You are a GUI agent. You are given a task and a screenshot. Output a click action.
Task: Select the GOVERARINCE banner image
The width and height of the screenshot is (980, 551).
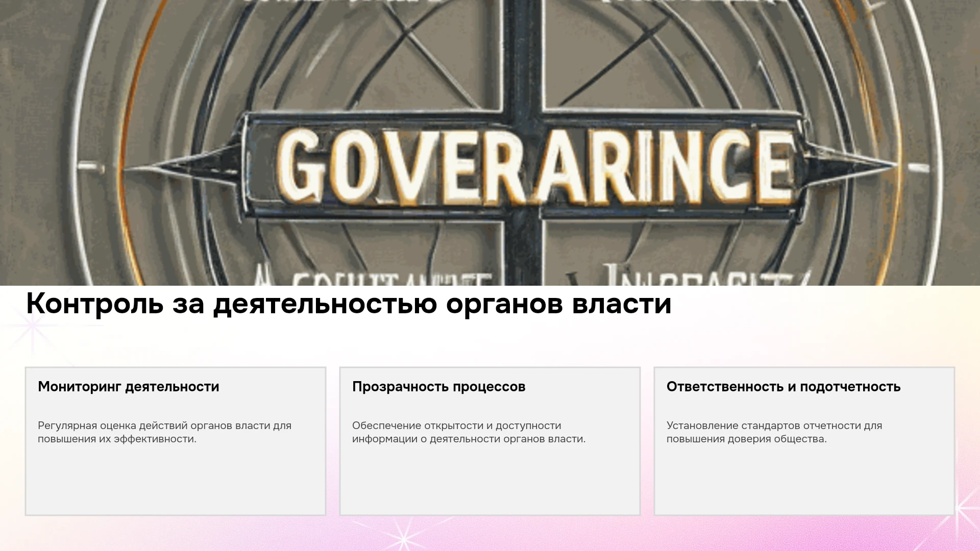490,143
